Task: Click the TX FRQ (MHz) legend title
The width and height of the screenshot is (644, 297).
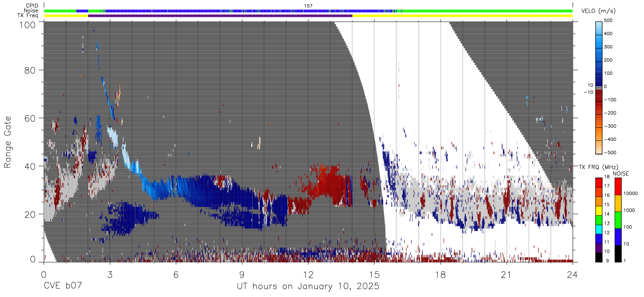Action: click(x=598, y=167)
